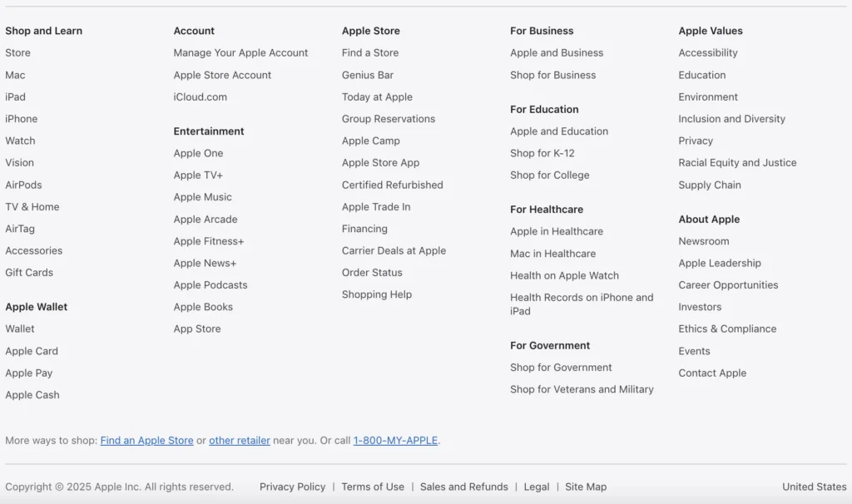Call Apple via the 1-800-MY-APPLE link
Screen dimensions: 852x504
(x=395, y=440)
